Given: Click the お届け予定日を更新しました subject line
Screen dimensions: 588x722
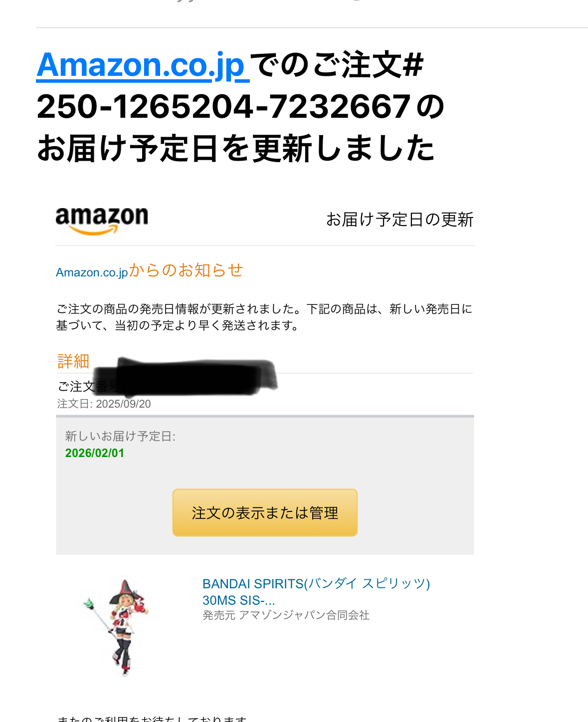Looking at the screenshot, I should tap(236, 149).
